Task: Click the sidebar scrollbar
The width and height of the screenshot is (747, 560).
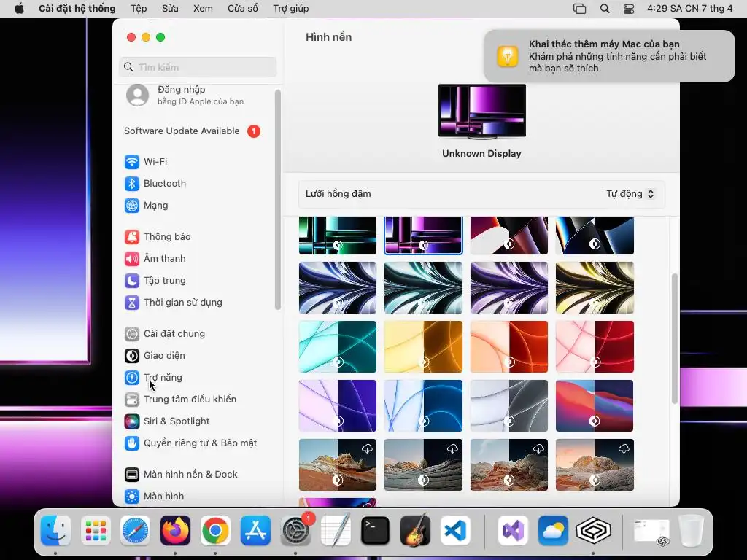Action: (278, 200)
